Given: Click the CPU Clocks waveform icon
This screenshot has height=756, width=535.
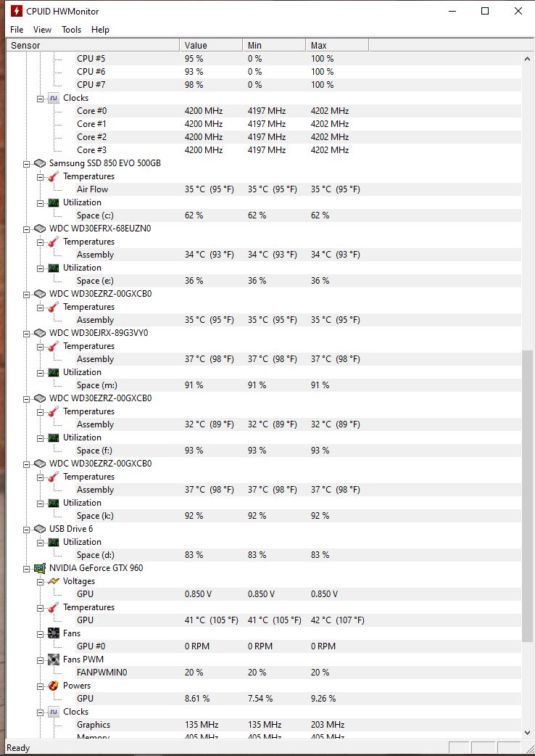Looking at the screenshot, I should click(x=54, y=98).
